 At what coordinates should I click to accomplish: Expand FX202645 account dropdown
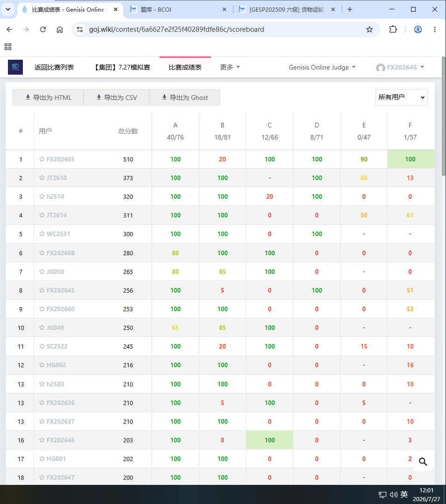pos(400,67)
